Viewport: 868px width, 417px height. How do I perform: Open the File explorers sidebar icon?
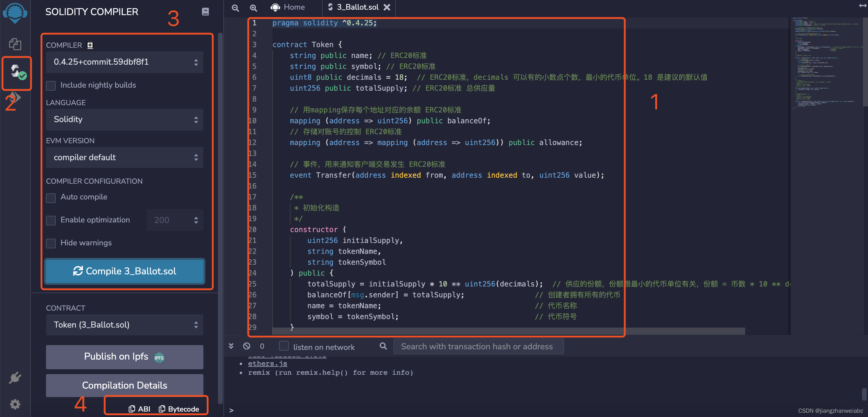[x=15, y=44]
